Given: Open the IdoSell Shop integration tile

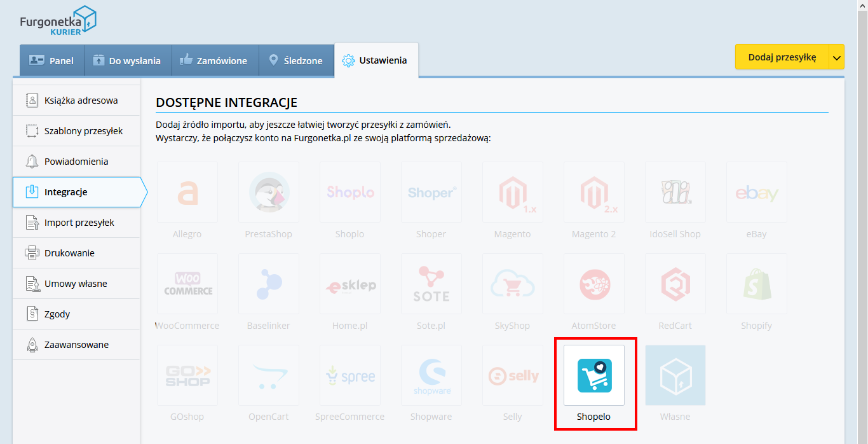Looking at the screenshot, I should coord(675,192).
